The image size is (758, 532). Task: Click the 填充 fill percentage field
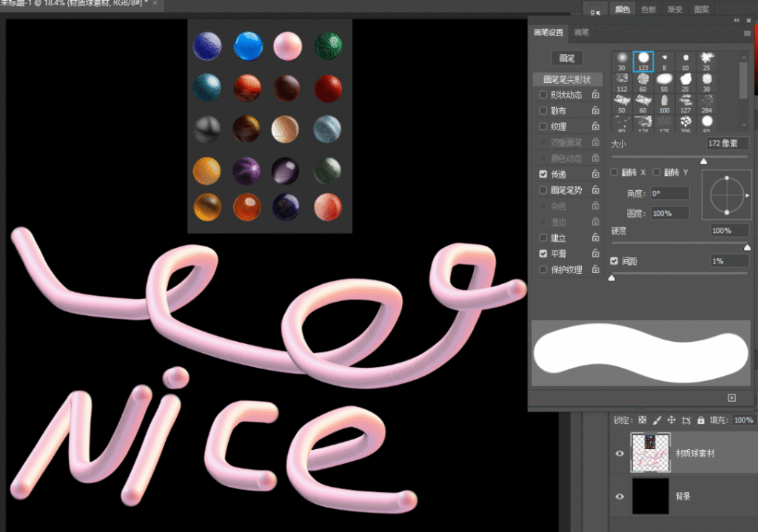tap(743, 420)
